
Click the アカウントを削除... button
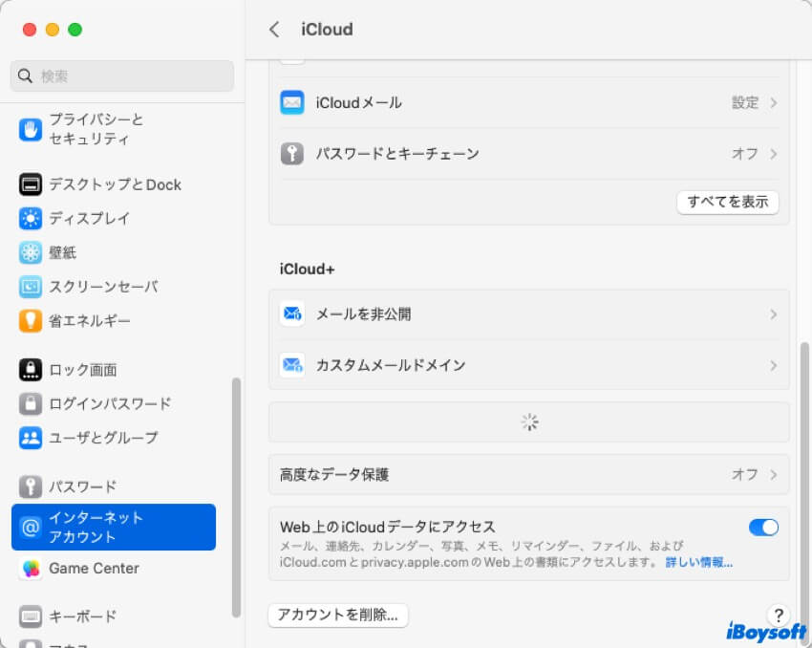(337, 616)
